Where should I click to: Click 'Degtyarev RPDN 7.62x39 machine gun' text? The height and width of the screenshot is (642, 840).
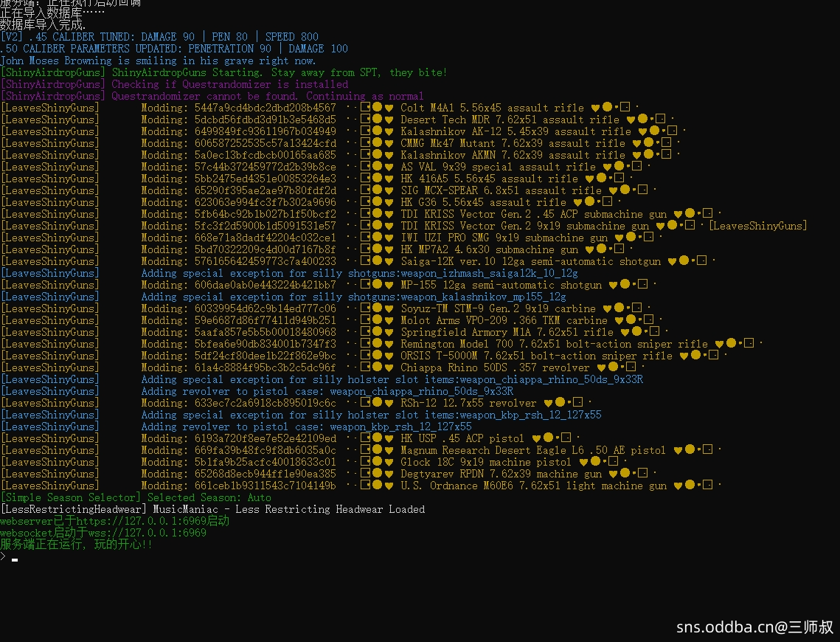coord(501,473)
